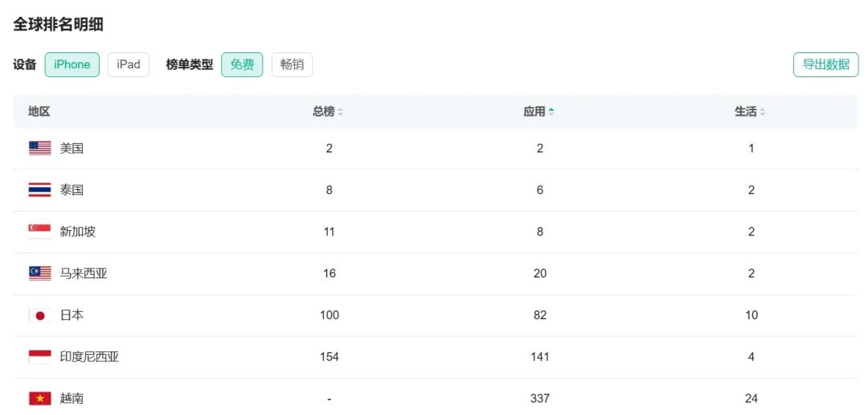Click 生活 value 24 for 越南
The width and height of the screenshot is (868, 415).
click(751, 398)
